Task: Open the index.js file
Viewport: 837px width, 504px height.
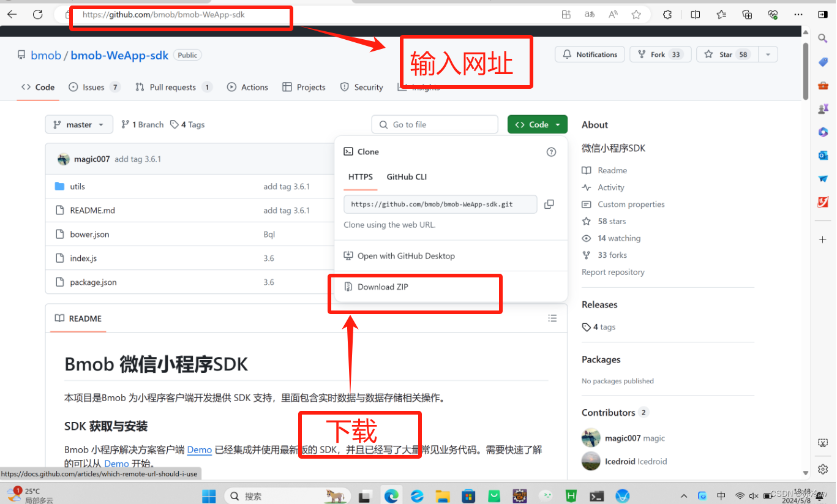Action: pos(83,258)
